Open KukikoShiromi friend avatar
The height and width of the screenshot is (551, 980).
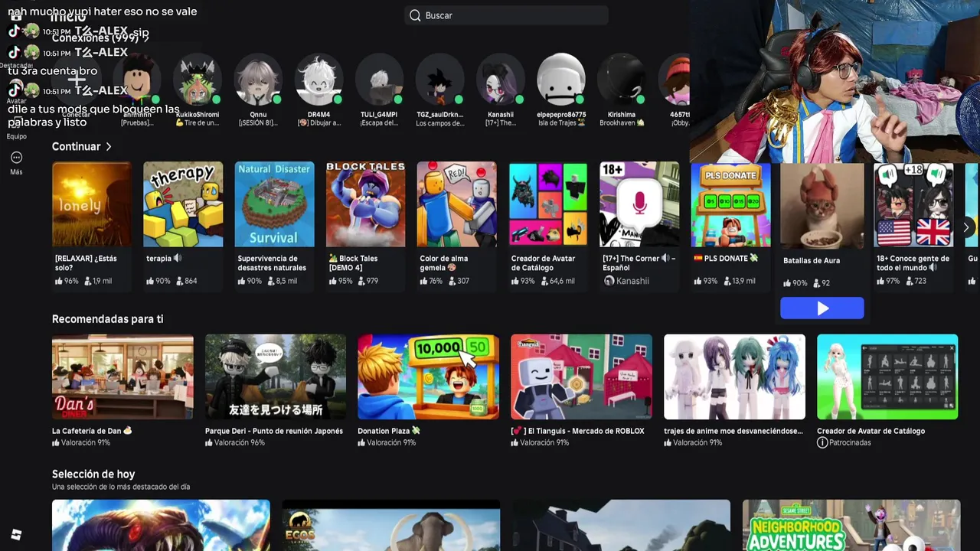click(x=198, y=80)
